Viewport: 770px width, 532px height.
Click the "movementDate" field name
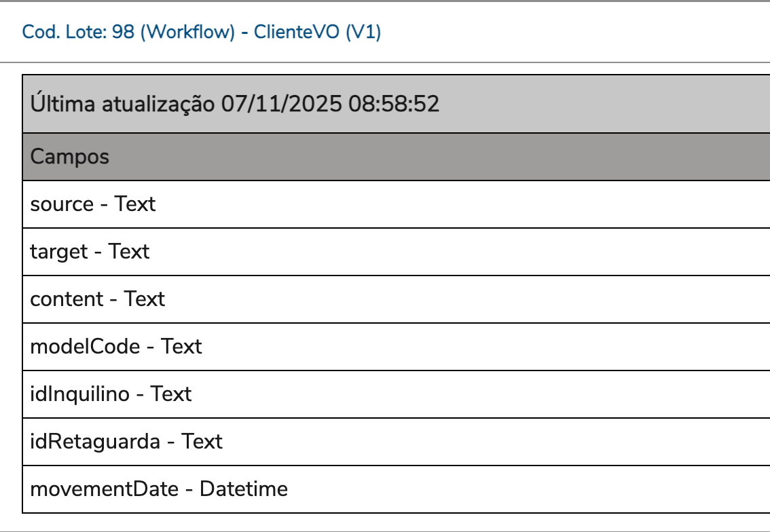pos(104,489)
